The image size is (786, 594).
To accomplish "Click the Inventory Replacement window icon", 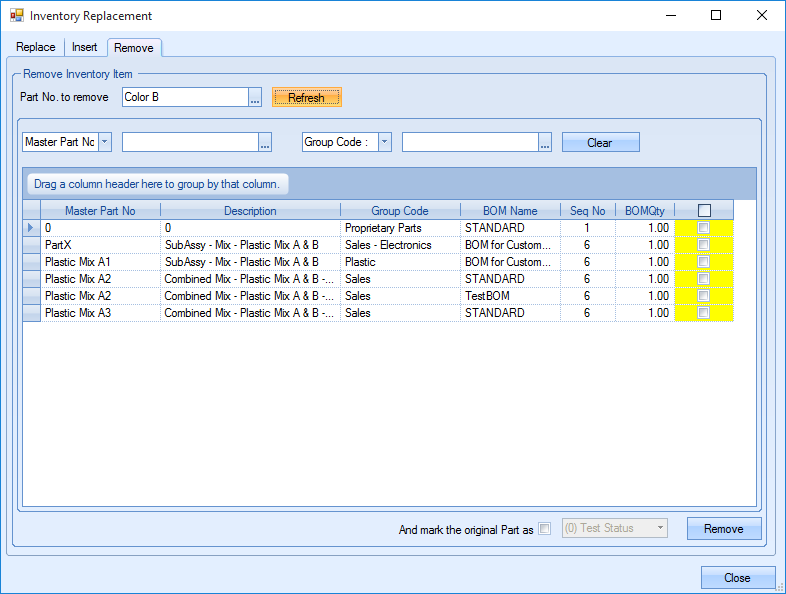I will point(16,16).
